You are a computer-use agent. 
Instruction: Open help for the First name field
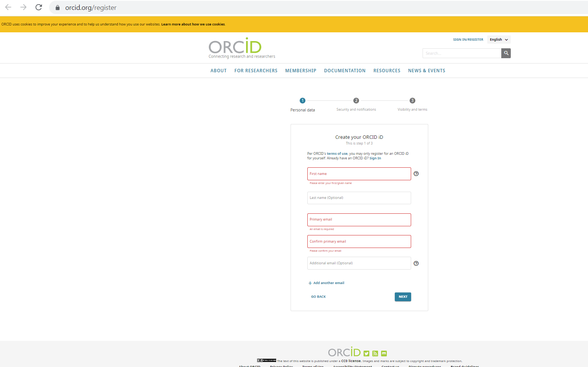pos(416,174)
